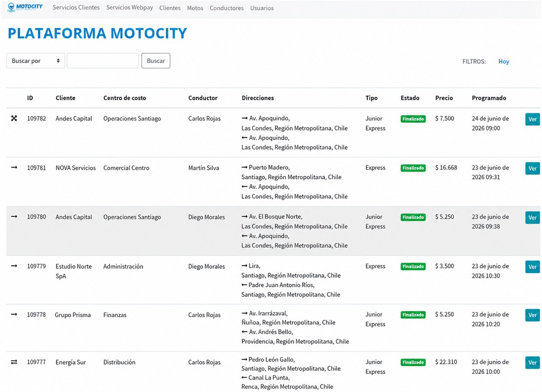Click Av. El Bosque Norte address
Image resolution: width=542 pixels, height=392 pixels.
point(276,217)
